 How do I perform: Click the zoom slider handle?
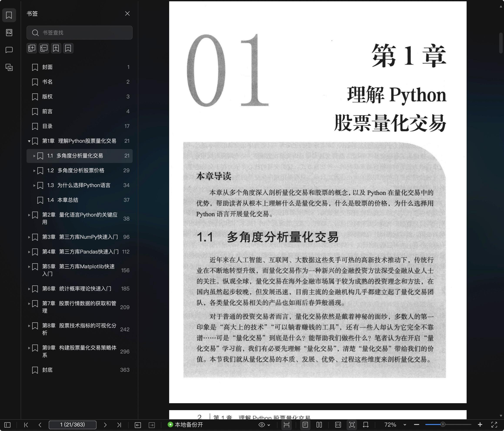click(443, 424)
